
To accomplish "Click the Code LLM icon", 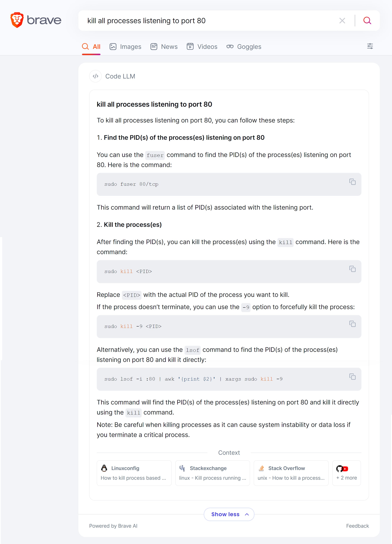I will pyautogui.click(x=95, y=76).
